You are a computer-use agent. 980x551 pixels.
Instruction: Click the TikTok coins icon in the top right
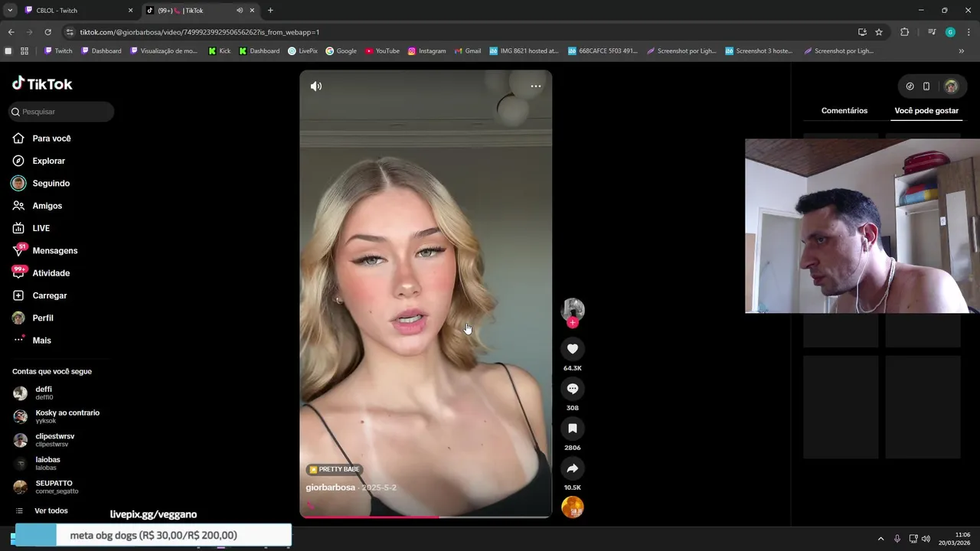(x=910, y=86)
